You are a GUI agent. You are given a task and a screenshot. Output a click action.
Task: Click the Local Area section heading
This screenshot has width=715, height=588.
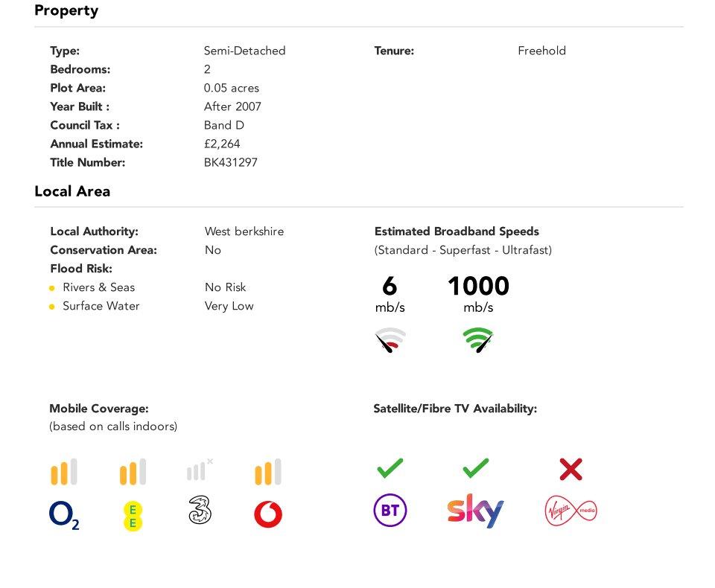[72, 191]
